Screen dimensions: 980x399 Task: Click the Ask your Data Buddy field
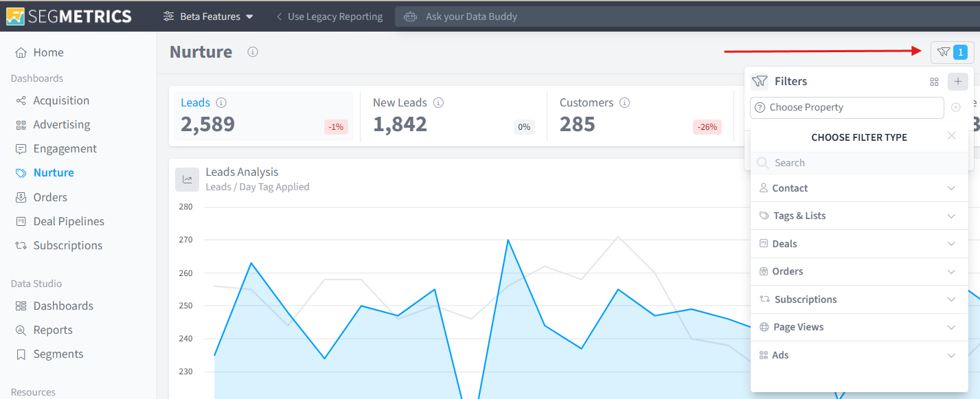coord(687,16)
